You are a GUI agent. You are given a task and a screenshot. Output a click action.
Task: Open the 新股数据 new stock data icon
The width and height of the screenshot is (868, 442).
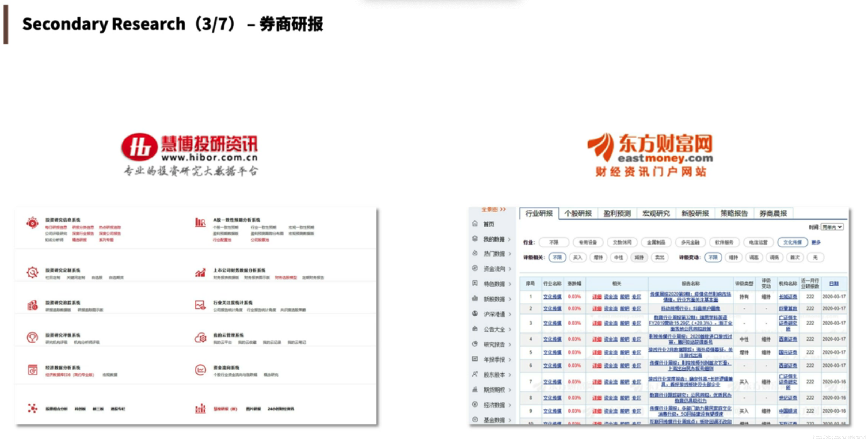click(x=475, y=299)
